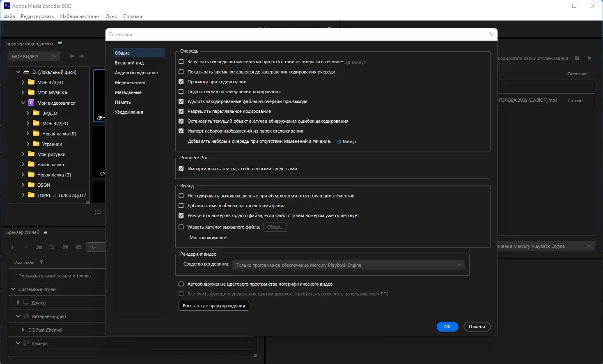Viewport: 603px width, 364px height.
Task: Click the minus icon to delete preset
Action: (x=26, y=247)
